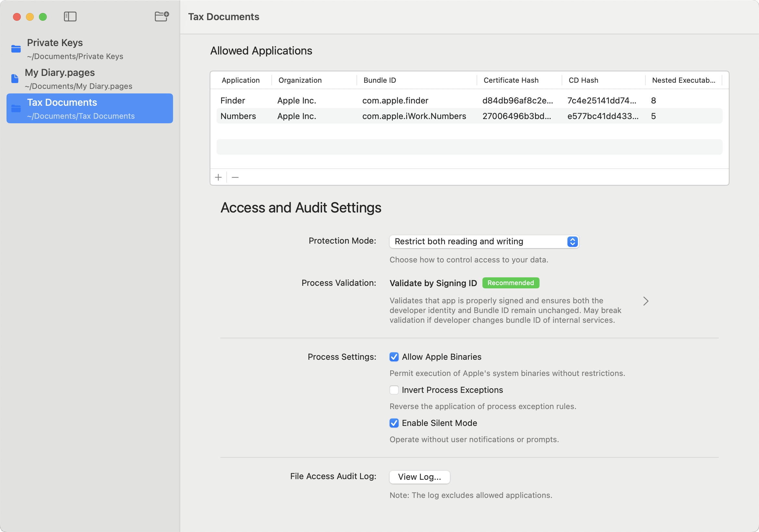Select Private Keys in the sidebar
759x532 pixels.
[x=90, y=49]
